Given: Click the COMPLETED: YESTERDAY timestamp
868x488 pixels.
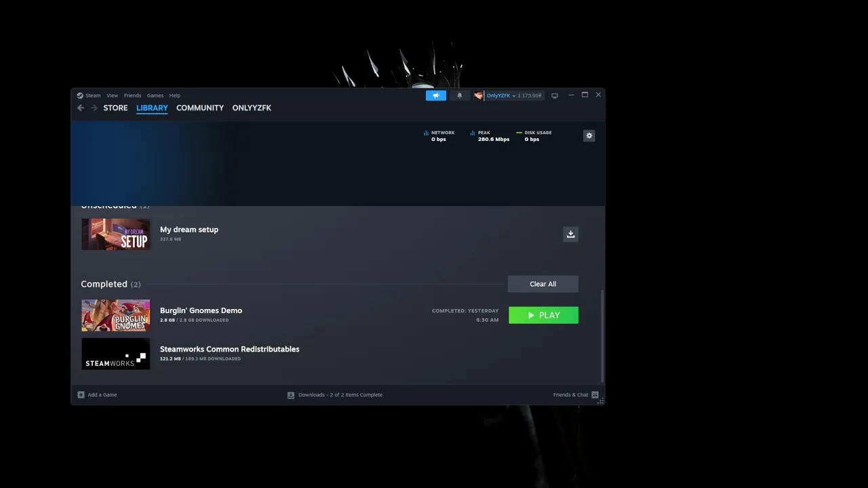Looking at the screenshot, I should point(465,315).
